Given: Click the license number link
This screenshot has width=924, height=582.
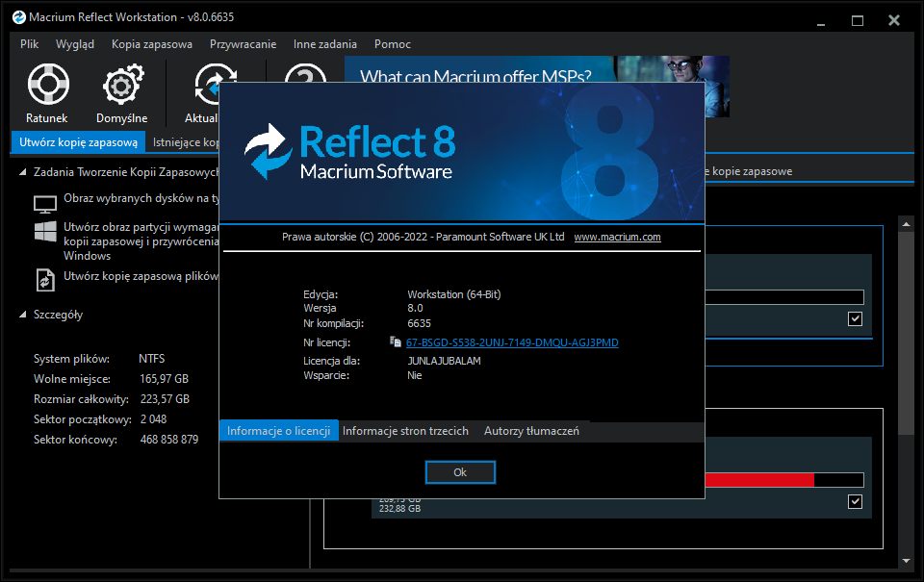Looking at the screenshot, I should point(512,342).
